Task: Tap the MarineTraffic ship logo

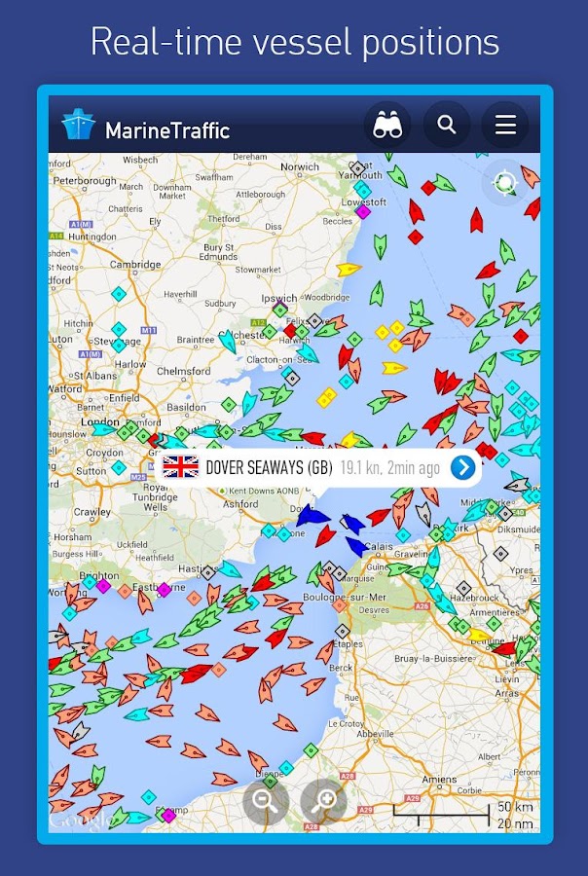Action: pyautogui.click(x=78, y=126)
